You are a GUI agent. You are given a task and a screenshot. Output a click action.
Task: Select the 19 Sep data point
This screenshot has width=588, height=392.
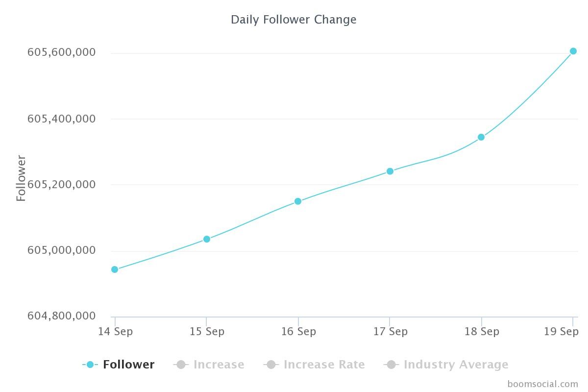pos(573,51)
